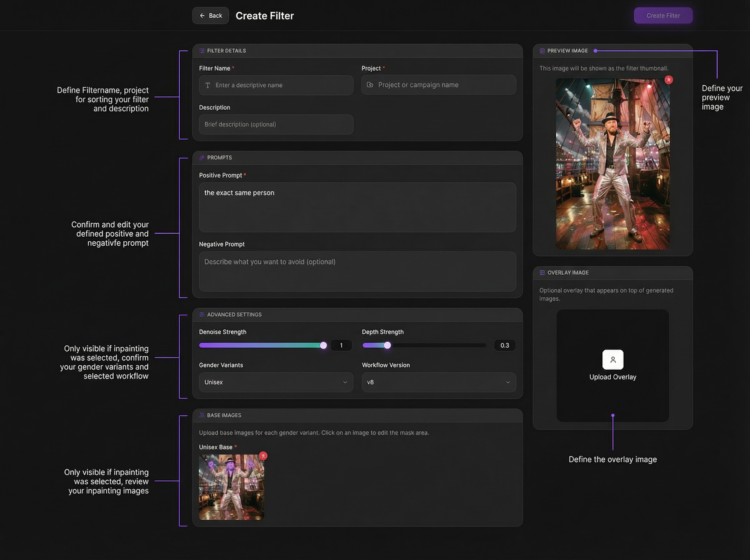Click the Filter Details sliders icon

click(202, 51)
